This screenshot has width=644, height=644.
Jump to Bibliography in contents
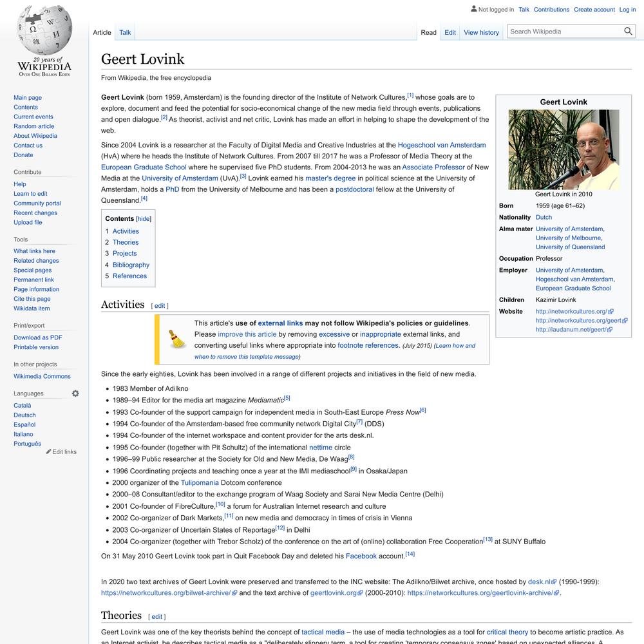(x=131, y=265)
